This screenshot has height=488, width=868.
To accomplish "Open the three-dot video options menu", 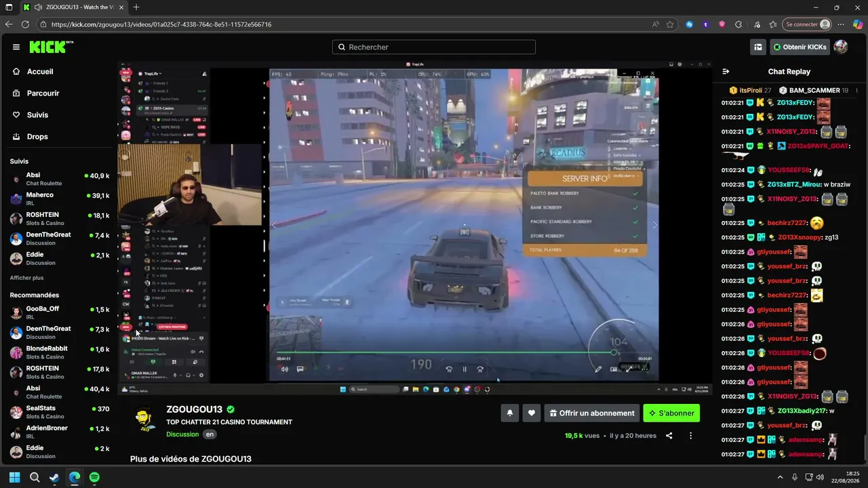I will (x=690, y=436).
